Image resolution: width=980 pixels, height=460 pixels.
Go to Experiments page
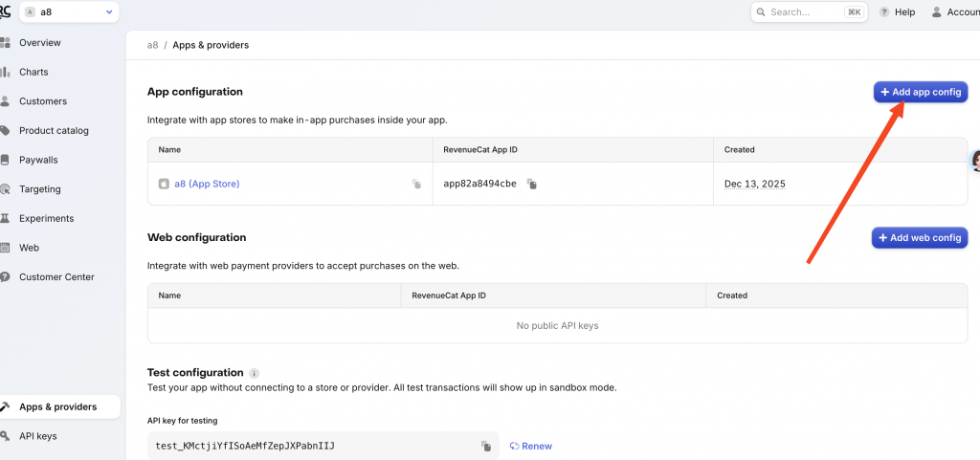[46, 218]
